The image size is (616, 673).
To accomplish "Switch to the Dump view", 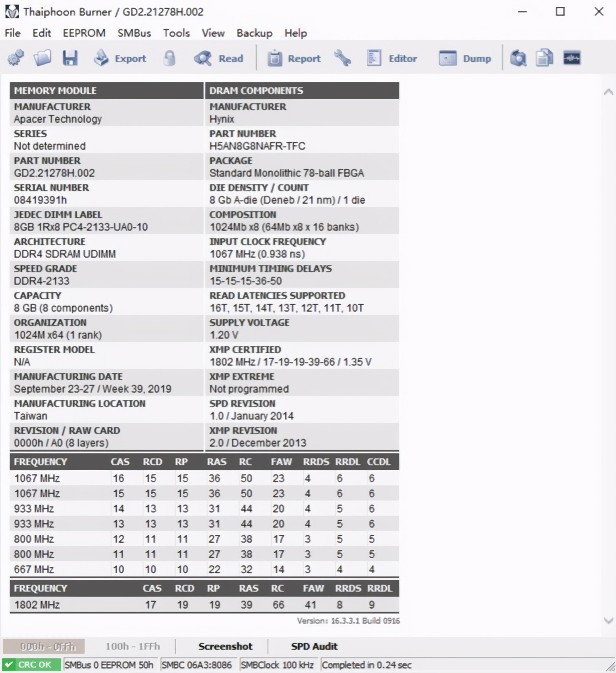I will (x=465, y=58).
